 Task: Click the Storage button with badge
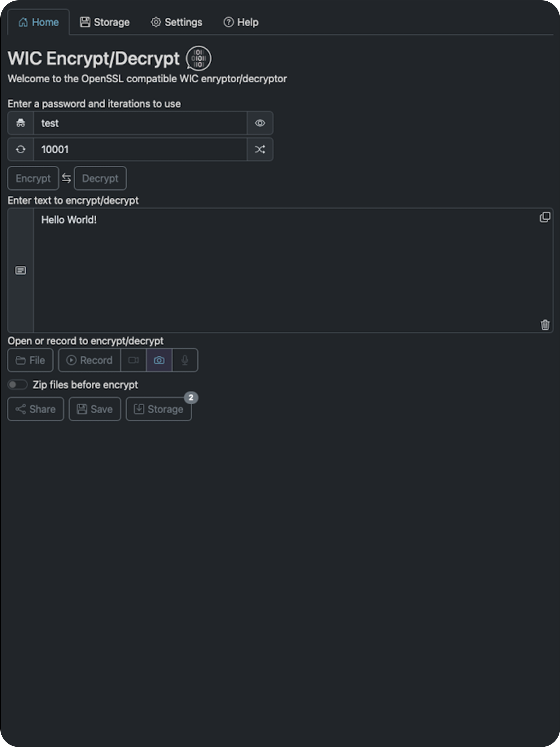click(159, 409)
